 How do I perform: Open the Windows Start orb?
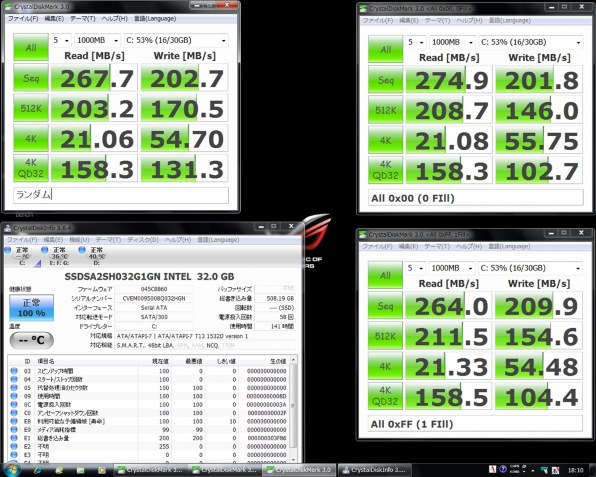pos(12,470)
